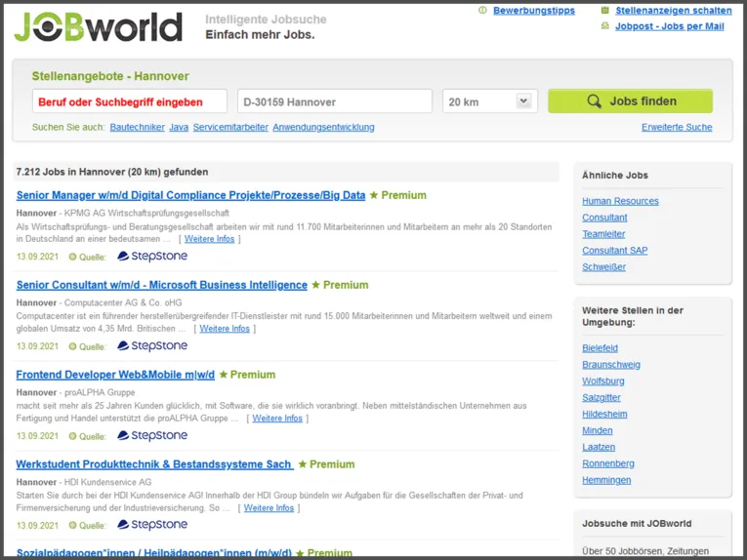Open Teamleiter similar jobs link
747x560 pixels.
click(x=603, y=233)
